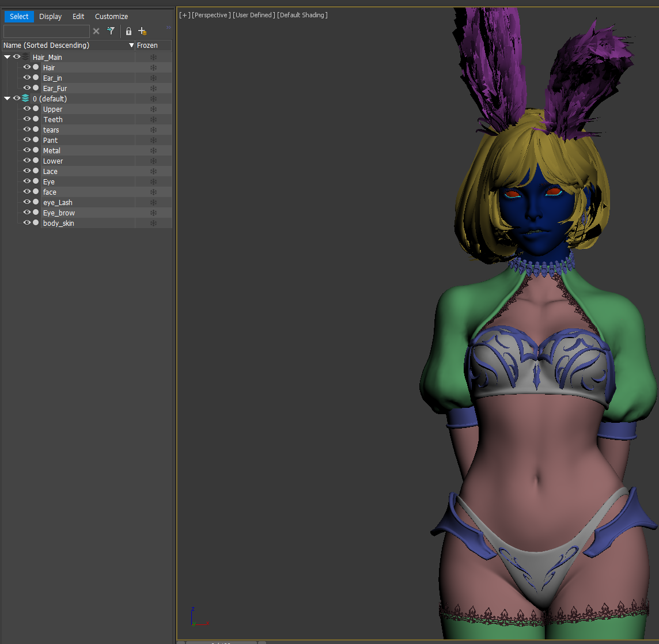Viewport: 659px width, 644px height.
Task: Click the 0 (default) layer icon
Action: pyautogui.click(x=26, y=99)
